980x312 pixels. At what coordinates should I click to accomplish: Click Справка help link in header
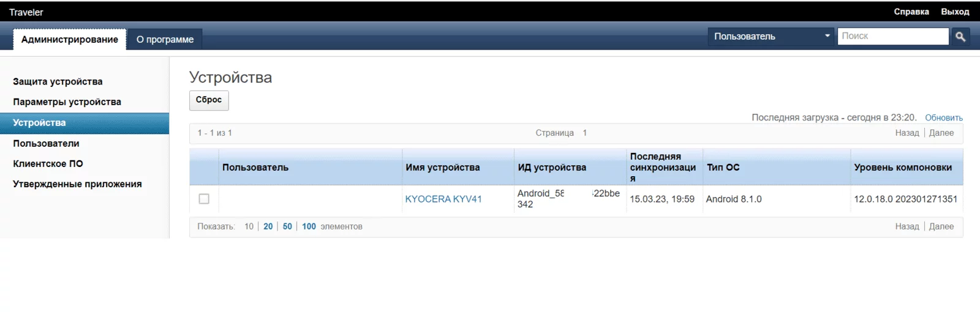click(911, 12)
